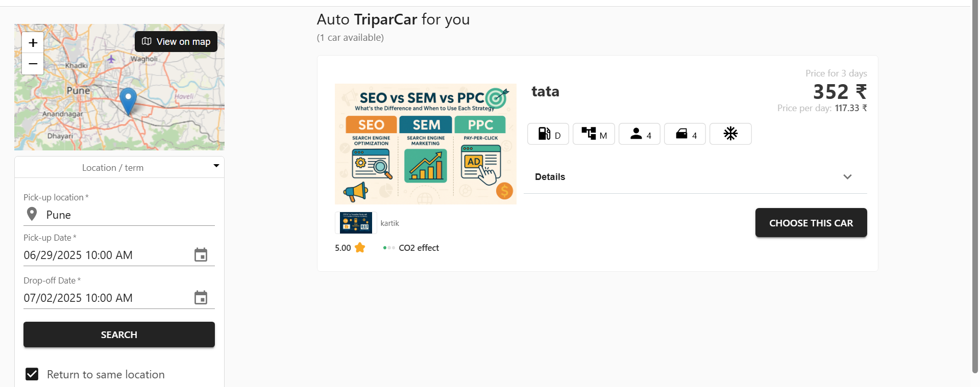Click the 5.00 rating star
Image resolution: width=980 pixels, height=387 pixels.
point(360,247)
